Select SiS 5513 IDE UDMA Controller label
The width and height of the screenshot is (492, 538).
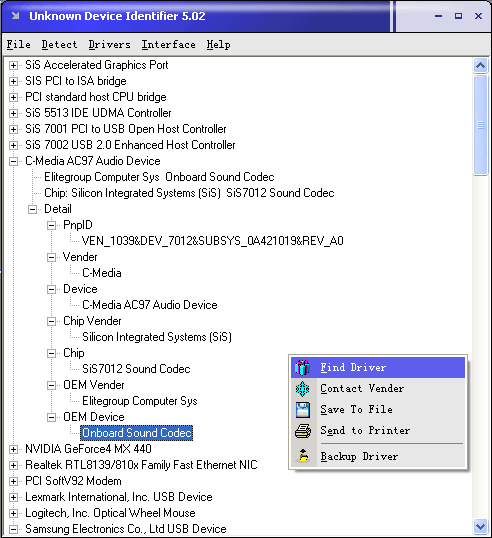pyautogui.click(x=98, y=113)
